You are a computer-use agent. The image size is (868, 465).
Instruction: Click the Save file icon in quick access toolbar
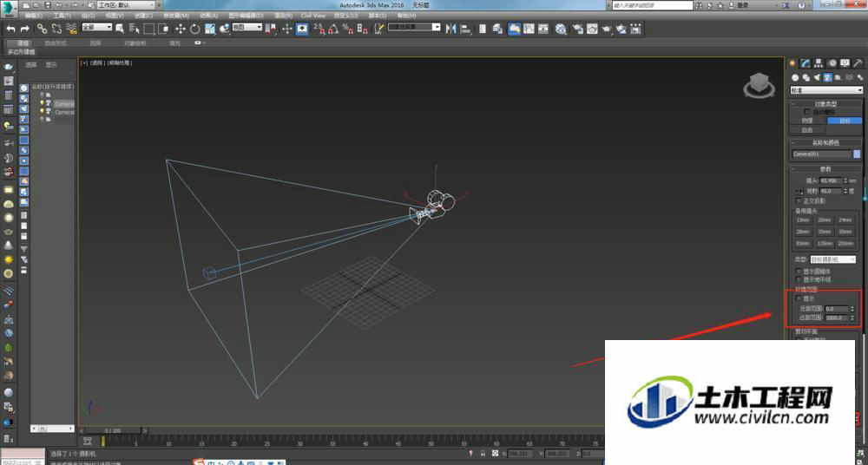pos(48,5)
